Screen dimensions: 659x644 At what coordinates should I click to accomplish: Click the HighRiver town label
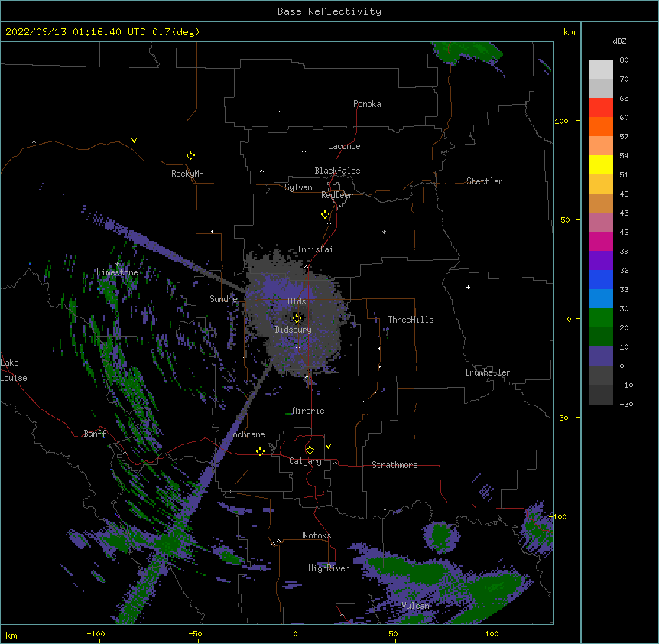pos(329,568)
